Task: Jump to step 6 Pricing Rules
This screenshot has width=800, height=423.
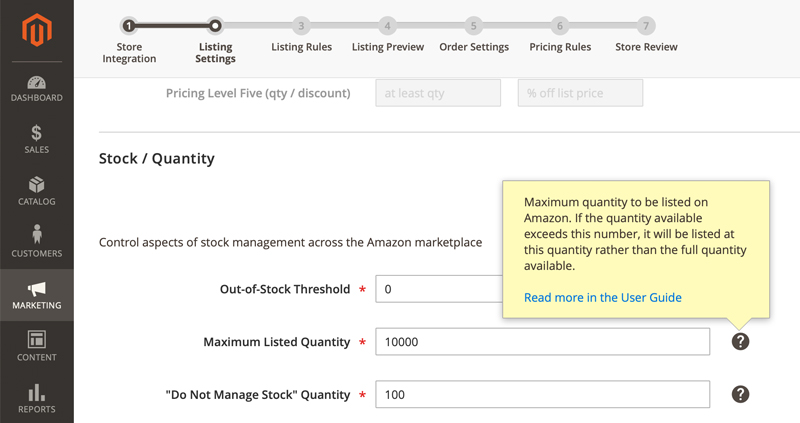Action: (x=560, y=26)
